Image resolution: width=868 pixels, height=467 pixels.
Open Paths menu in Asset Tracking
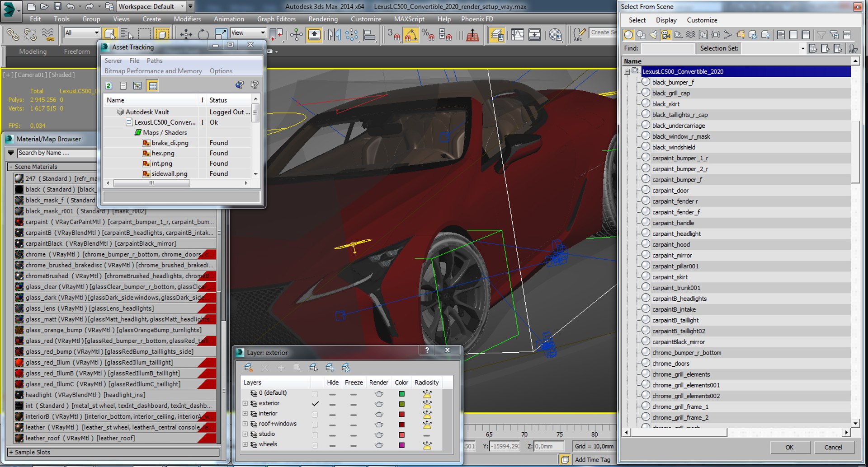tap(155, 61)
